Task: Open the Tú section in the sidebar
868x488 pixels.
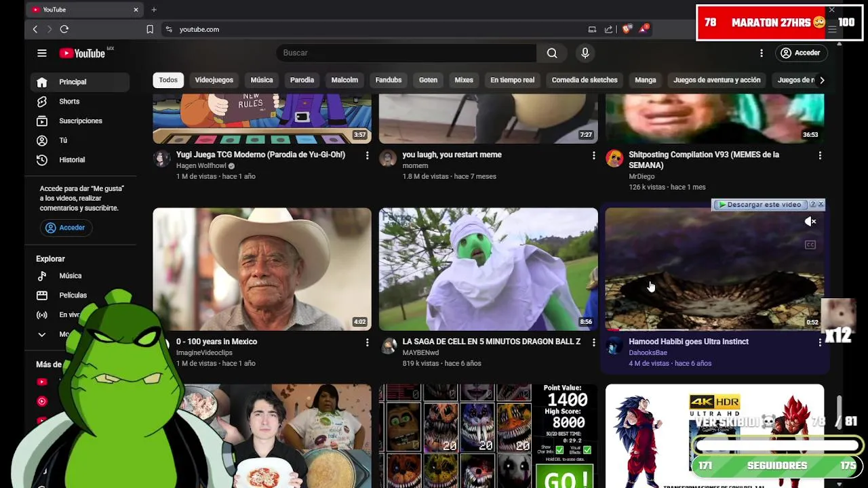Action: coord(80,140)
